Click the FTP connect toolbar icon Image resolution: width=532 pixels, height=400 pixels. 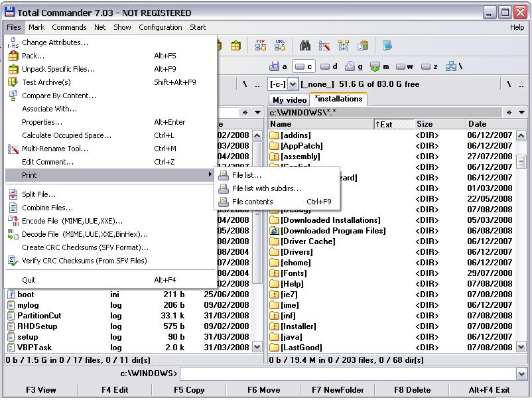point(261,45)
